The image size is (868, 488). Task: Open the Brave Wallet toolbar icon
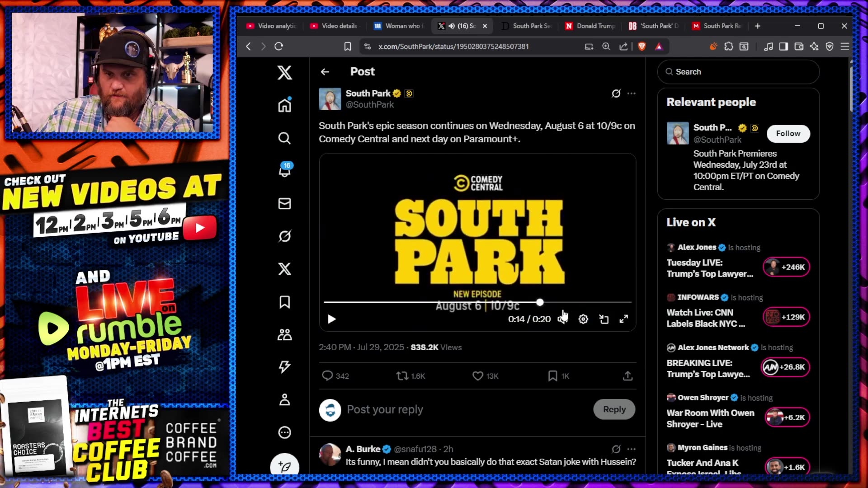(x=799, y=46)
